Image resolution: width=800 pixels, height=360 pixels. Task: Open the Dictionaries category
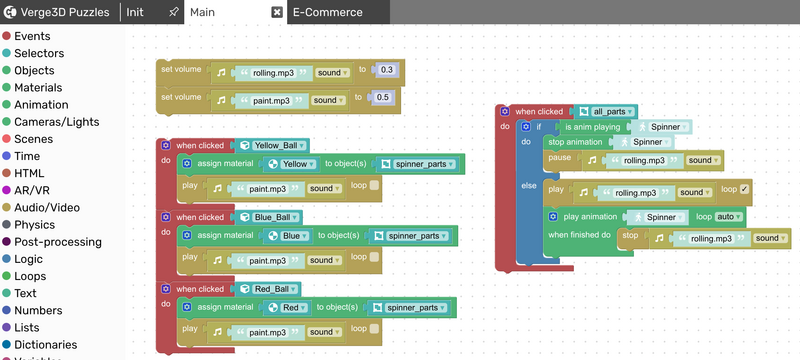click(45, 345)
